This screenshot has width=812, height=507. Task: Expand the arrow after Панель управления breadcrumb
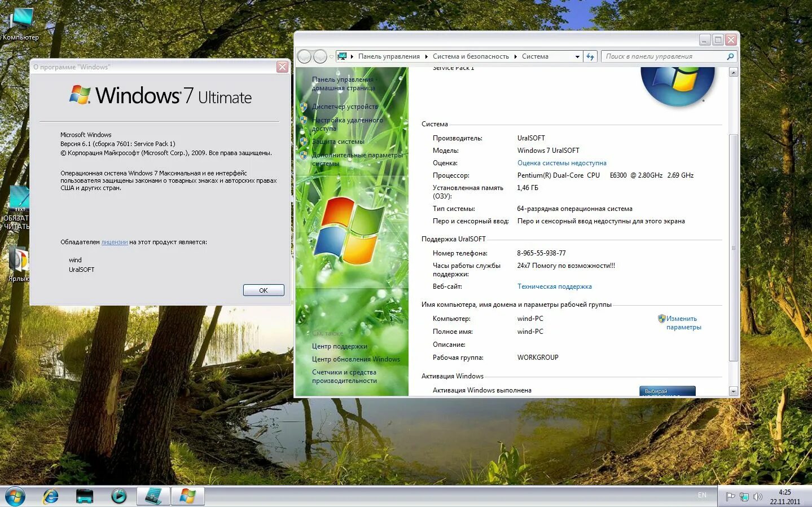(427, 56)
